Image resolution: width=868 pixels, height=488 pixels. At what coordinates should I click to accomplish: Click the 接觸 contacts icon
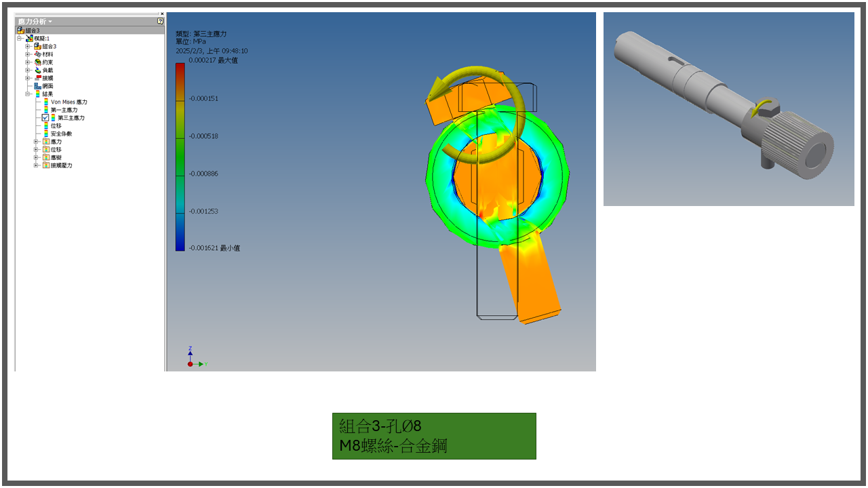pyautogui.click(x=37, y=79)
